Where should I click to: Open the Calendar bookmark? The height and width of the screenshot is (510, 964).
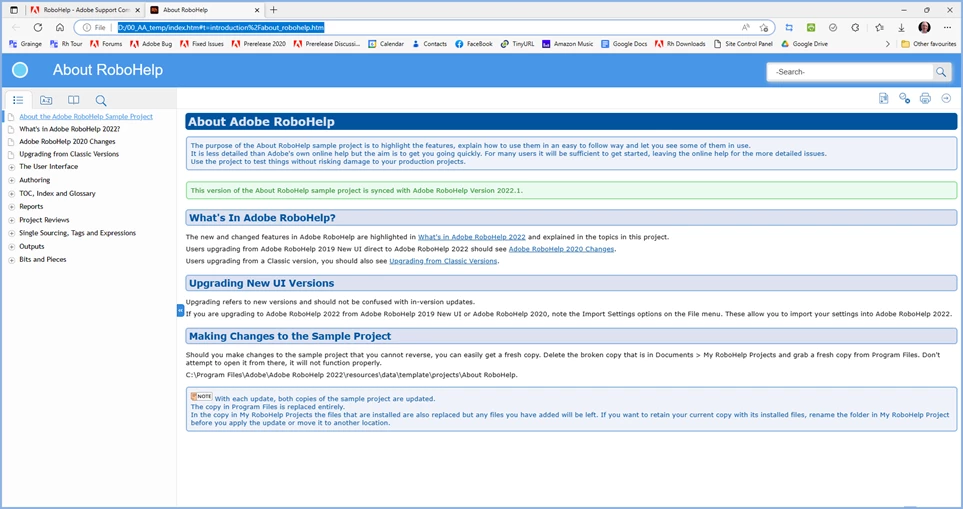point(385,44)
